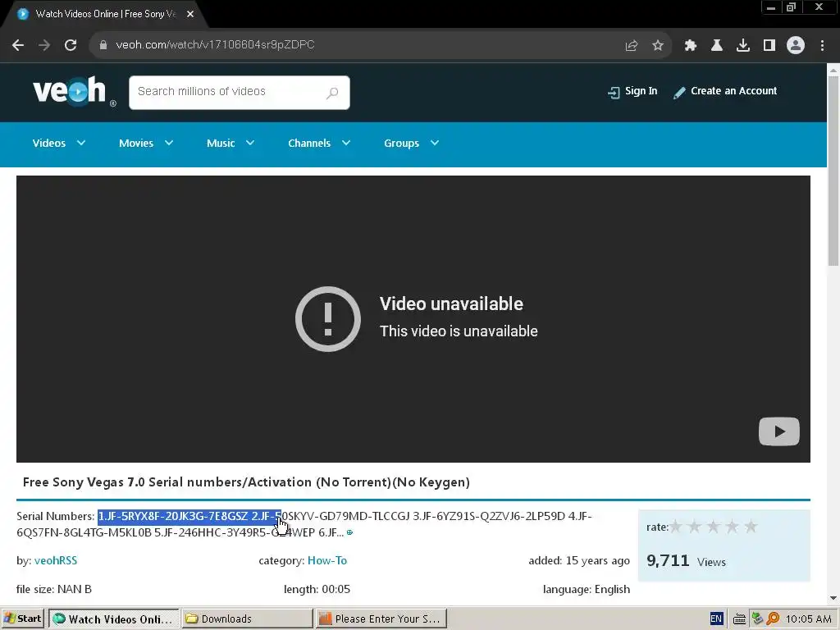The height and width of the screenshot is (630, 840).
Task: Go back to the previous page
Action: 18,45
